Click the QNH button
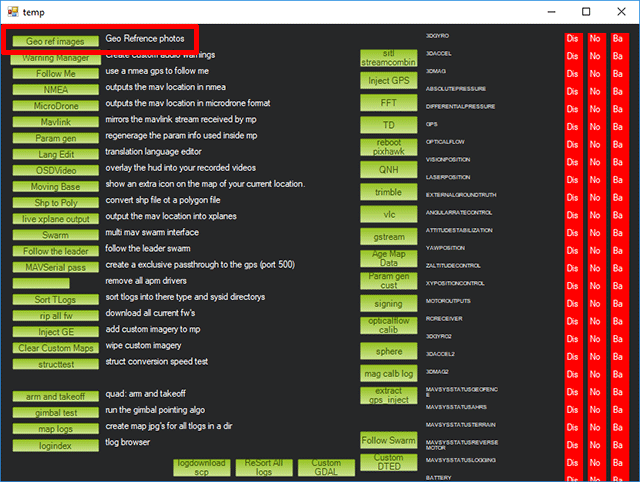Viewport: 640px width, 482px height. coord(388,169)
